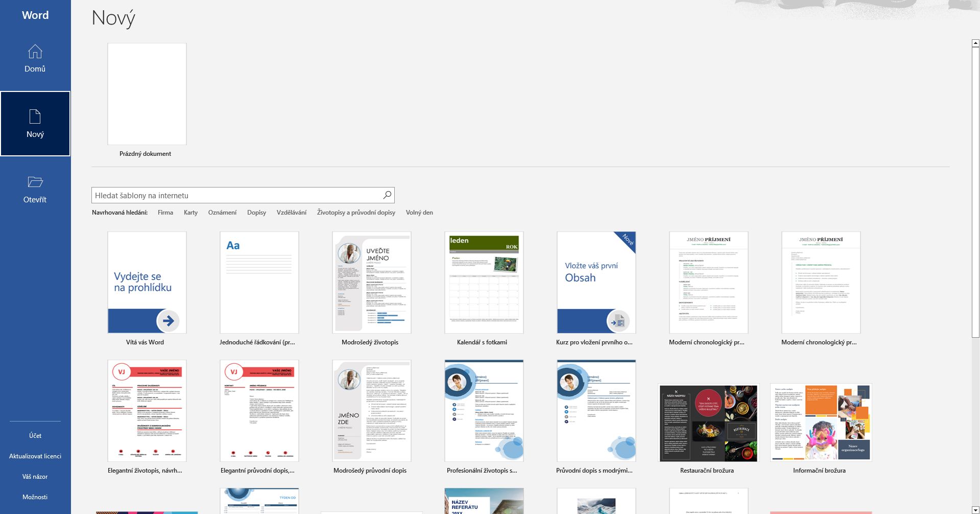Viewport: 980px width, 514px height.
Task: Search suggested category Dopisy
Action: pyautogui.click(x=256, y=213)
